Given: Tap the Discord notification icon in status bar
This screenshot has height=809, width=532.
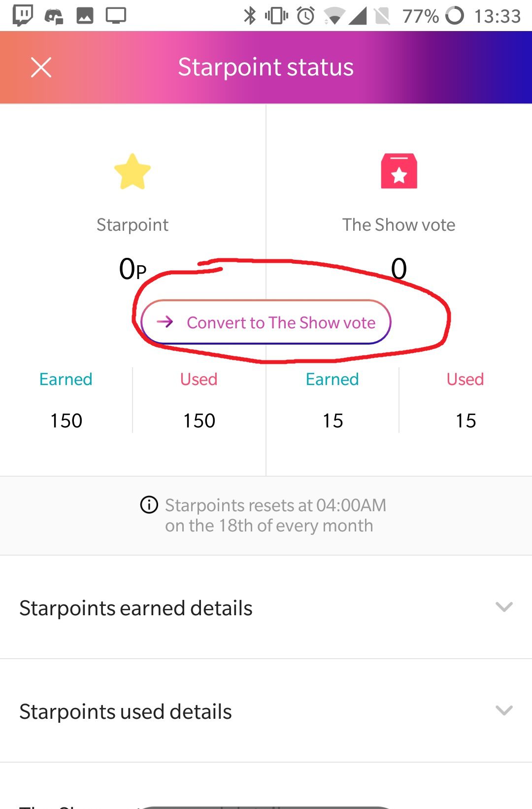Looking at the screenshot, I should (54, 16).
